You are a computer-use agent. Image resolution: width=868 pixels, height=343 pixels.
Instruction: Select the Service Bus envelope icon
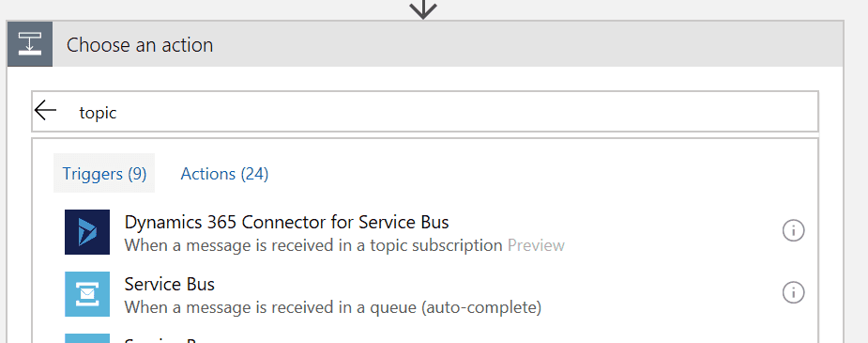[87, 294]
